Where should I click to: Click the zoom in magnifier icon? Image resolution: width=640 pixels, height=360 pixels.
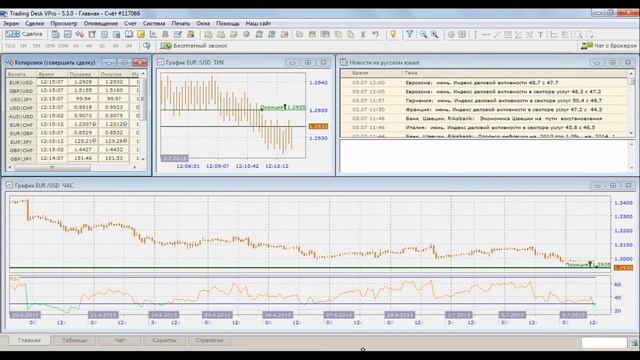pos(435,34)
